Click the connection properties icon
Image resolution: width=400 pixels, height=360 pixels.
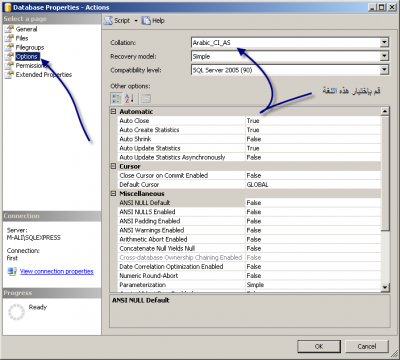12,271
